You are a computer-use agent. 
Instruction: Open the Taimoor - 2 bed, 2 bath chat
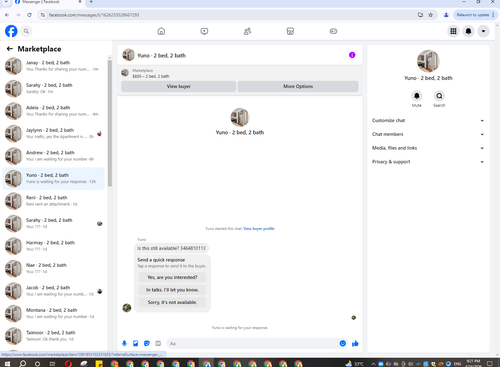click(54, 336)
